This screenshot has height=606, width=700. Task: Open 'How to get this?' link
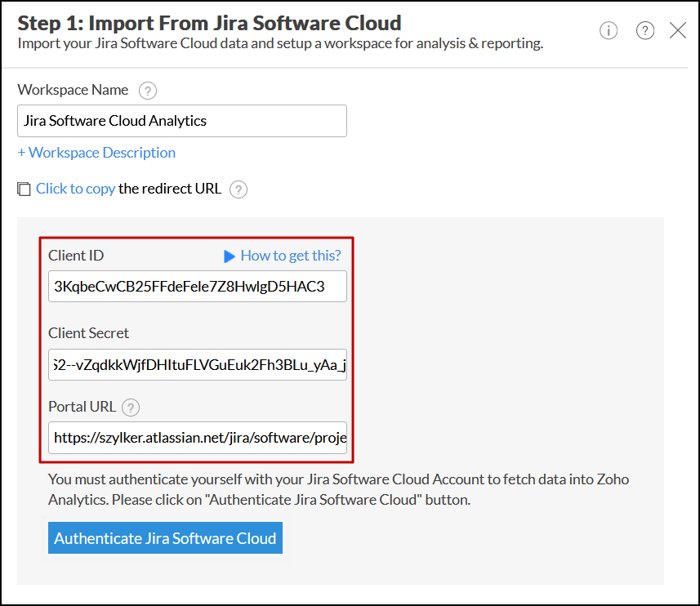point(291,256)
